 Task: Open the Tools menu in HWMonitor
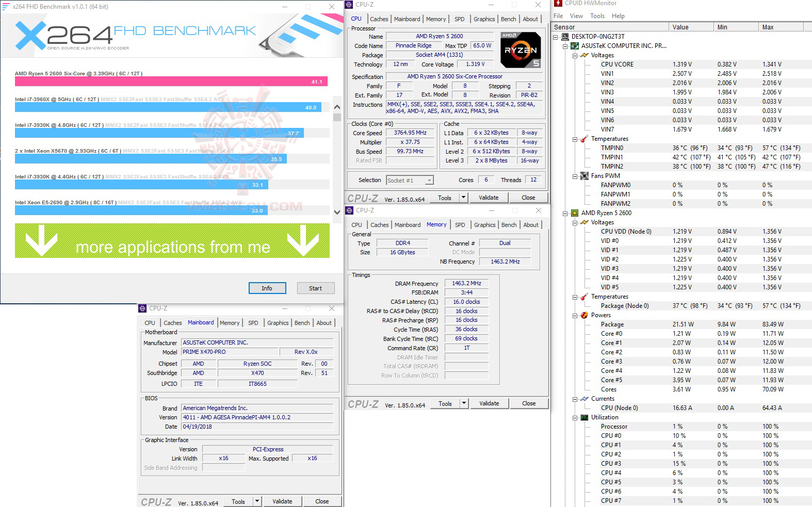597,16
